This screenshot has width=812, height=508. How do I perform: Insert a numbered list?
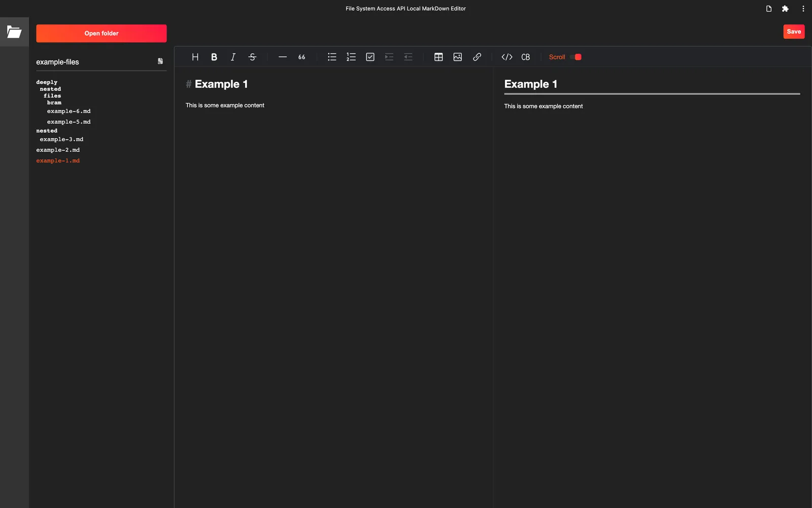(351, 57)
